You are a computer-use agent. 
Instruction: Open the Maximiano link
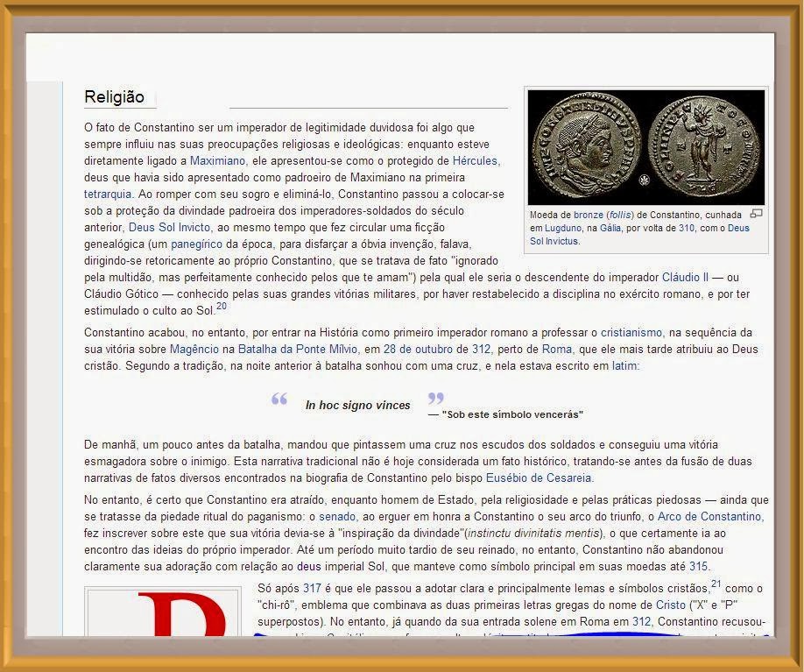tap(217, 160)
